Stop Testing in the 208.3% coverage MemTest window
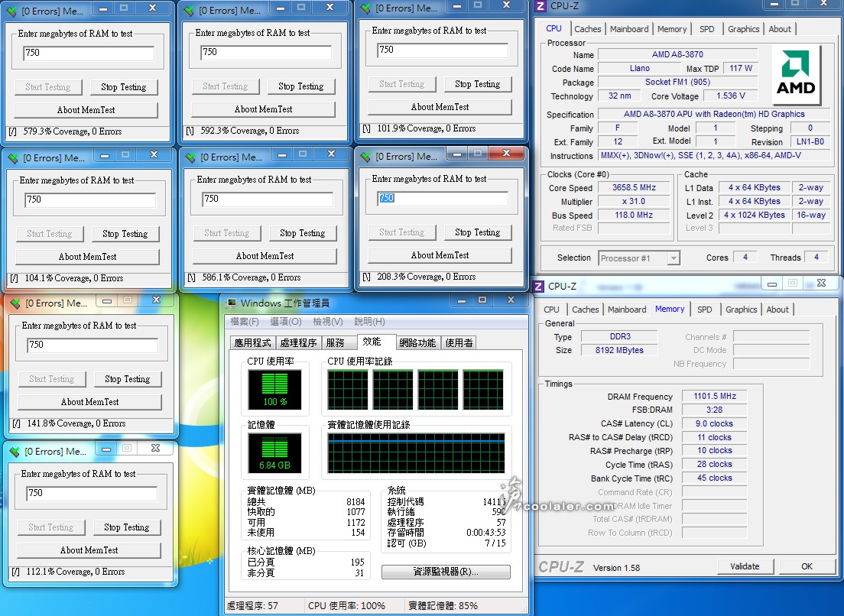This screenshot has width=844, height=616. [x=478, y=232]
